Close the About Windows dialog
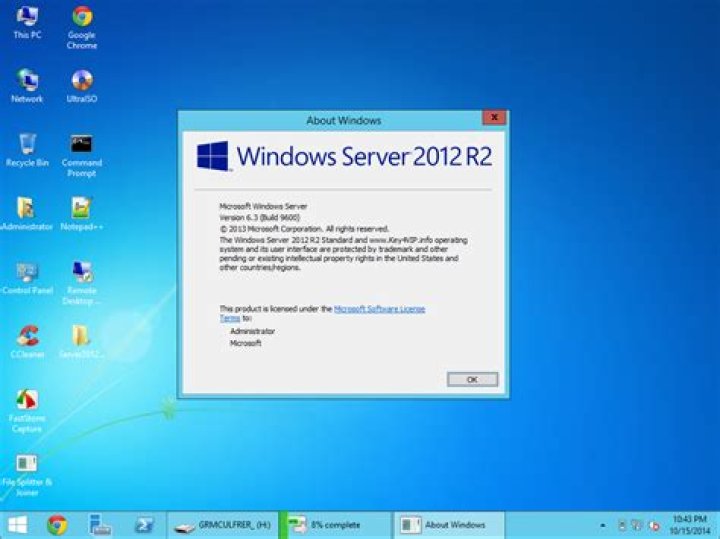720x539 pixels. (x=494, y=118)
